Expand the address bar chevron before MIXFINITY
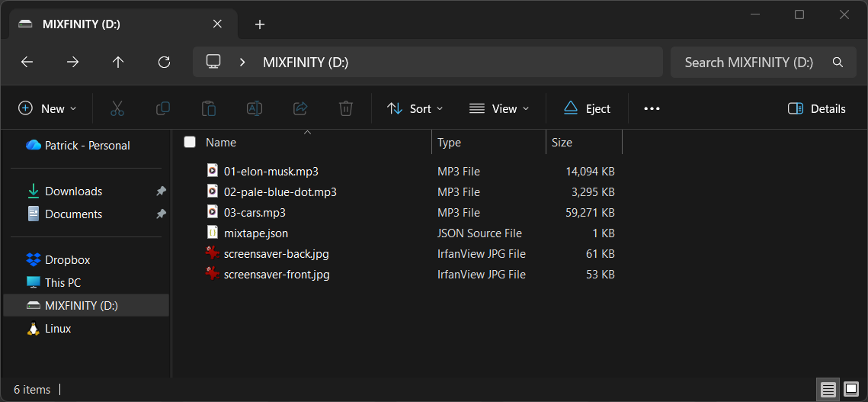Viewport: 868px width, 402px height. 242,62
